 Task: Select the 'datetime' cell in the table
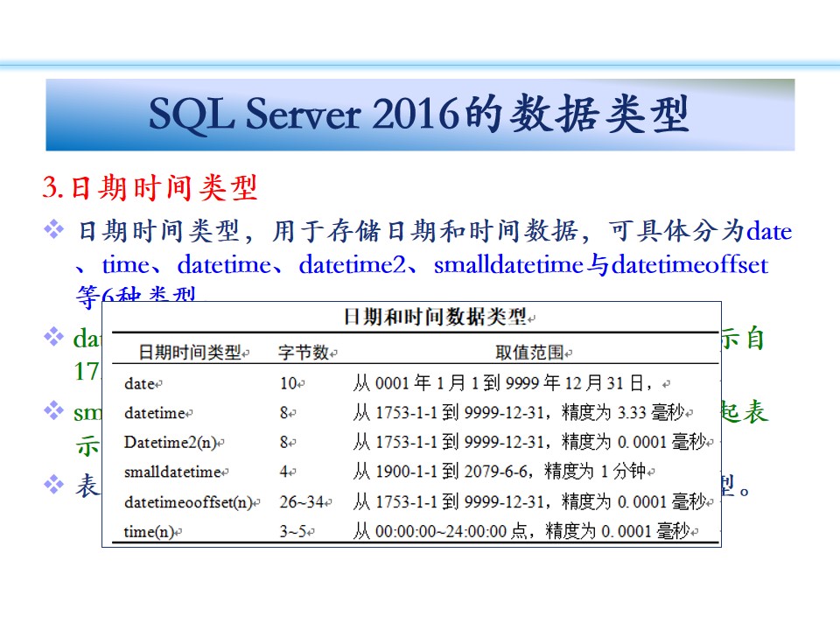154,413
